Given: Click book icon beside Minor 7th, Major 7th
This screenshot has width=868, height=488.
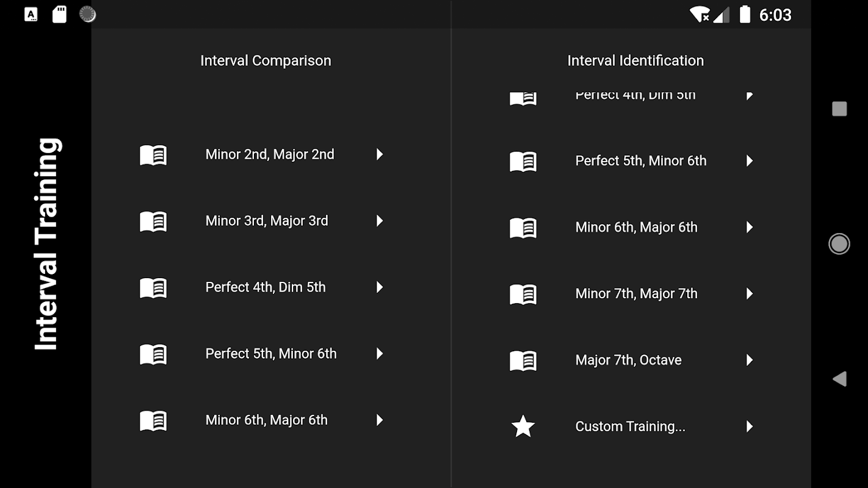Looking at the screenshot, I should tap(523, 295).
